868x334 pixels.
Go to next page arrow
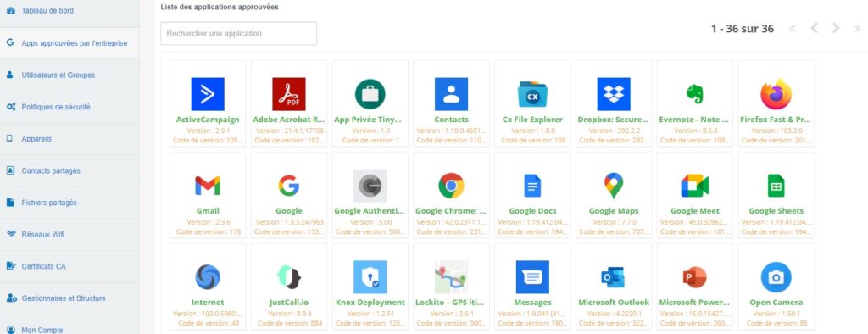click(836, 28)
